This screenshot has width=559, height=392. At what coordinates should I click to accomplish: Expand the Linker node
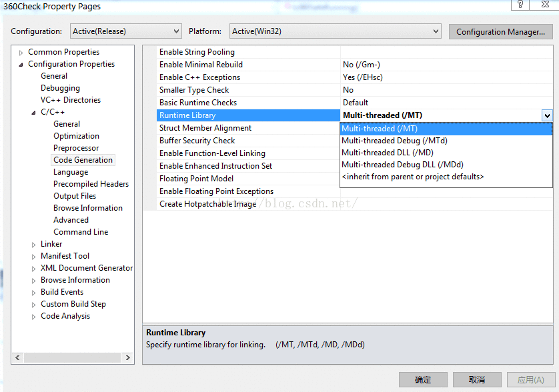pyautogui.click(x=33, y=245)
